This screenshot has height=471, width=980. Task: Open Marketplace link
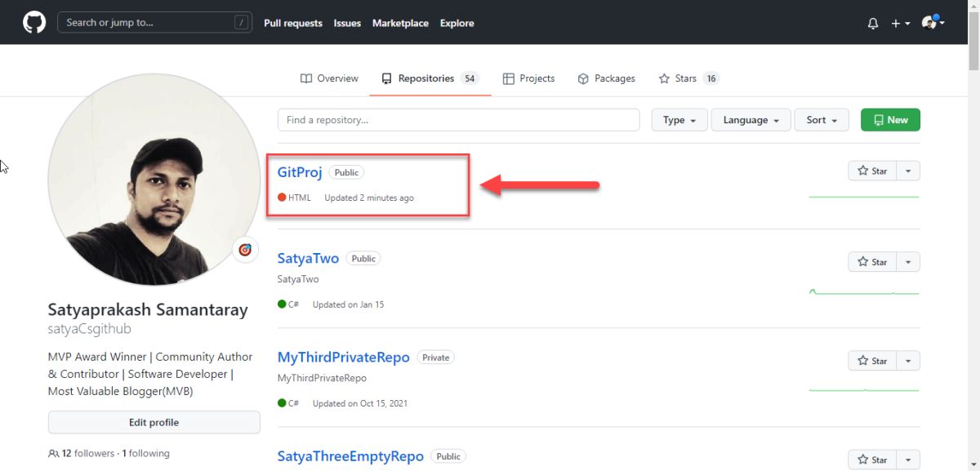(x=400, y=24)
